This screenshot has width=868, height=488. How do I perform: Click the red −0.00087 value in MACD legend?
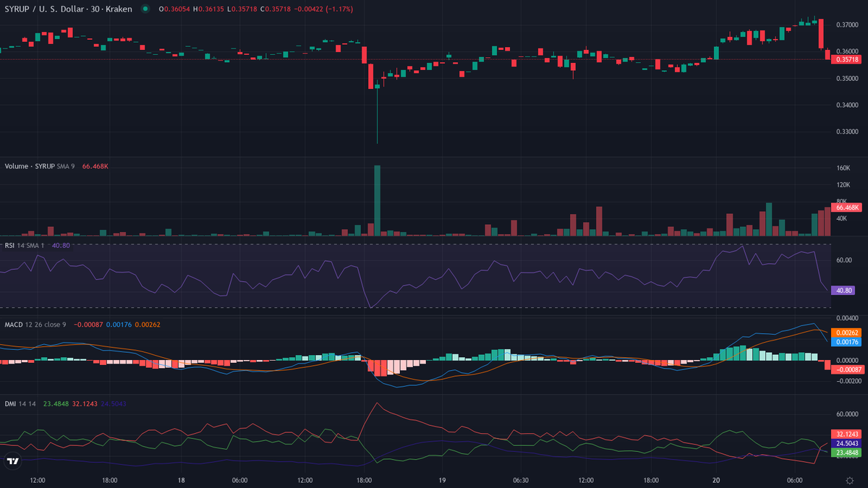[87, 325]
